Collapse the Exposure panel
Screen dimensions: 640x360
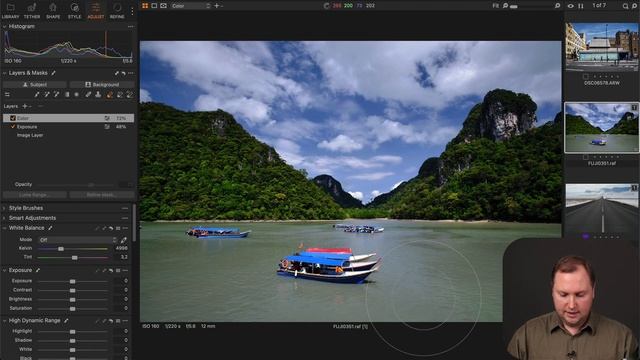[4, 270]
